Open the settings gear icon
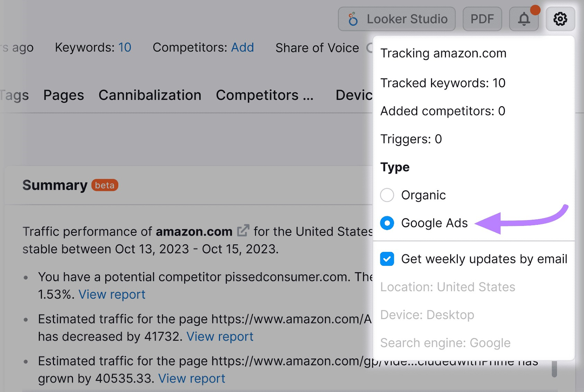584x392 pixels. [560, 19]
